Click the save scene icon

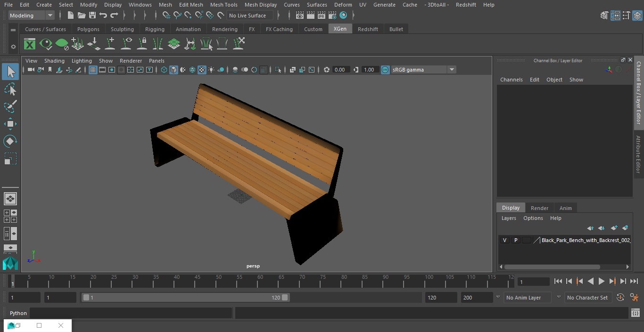92,16
